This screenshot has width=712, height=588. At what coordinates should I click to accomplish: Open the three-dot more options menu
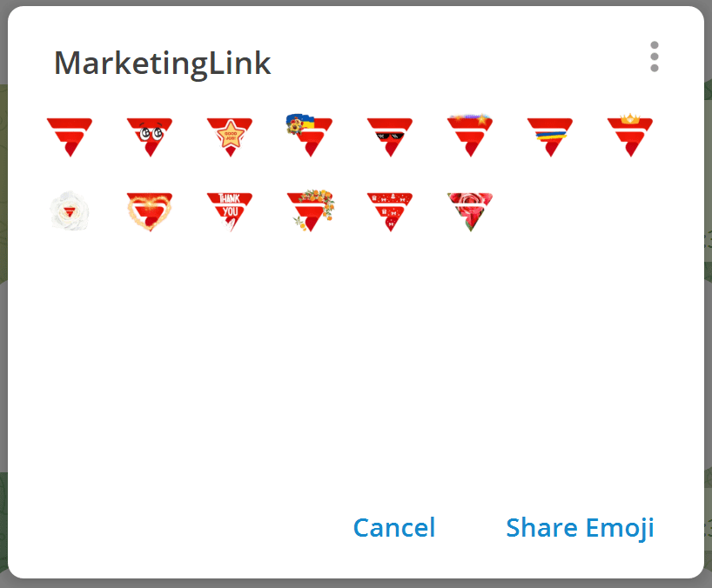(x=655, y=57)
